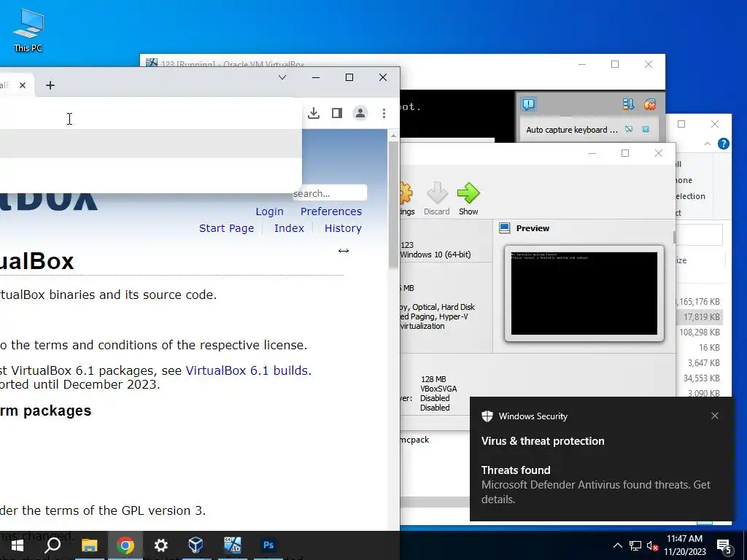Open the Action Center notifications icon

point(724,546)
